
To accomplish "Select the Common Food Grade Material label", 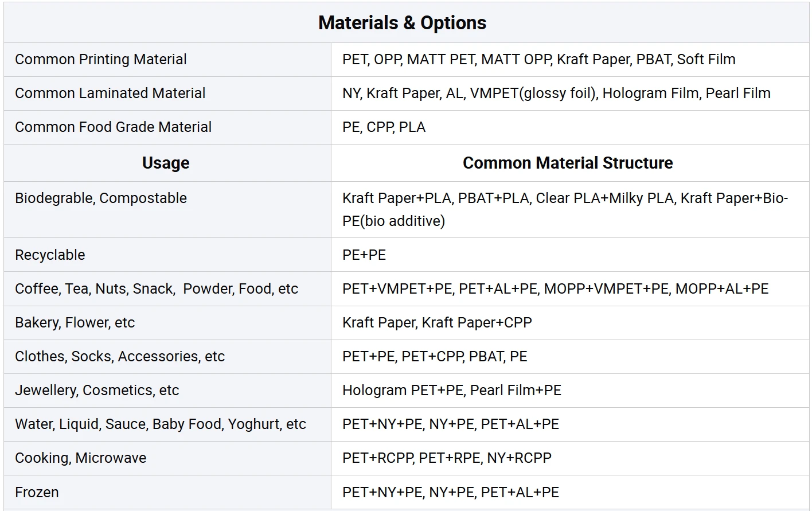I will [x=113, y=127].
